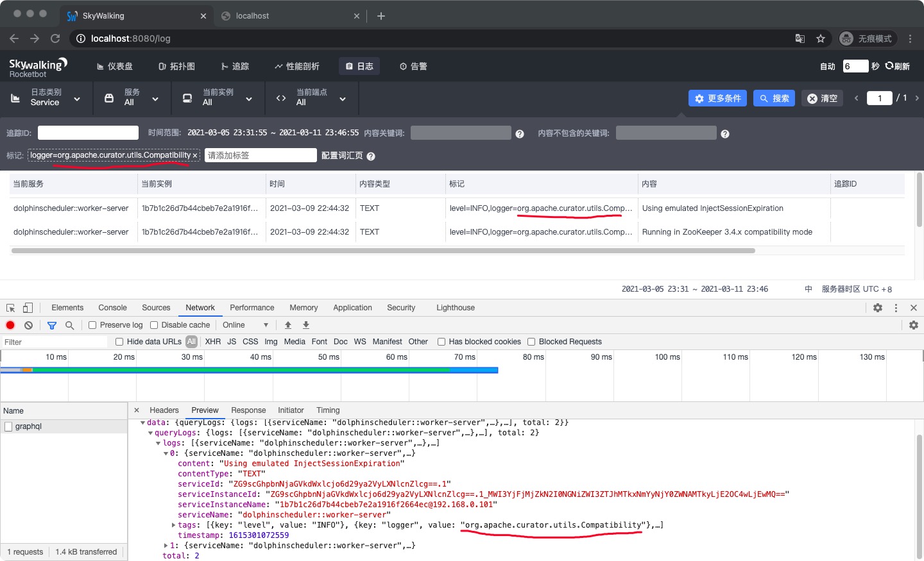Click 刷新 refresh button
The width and height of the screenshot is (924, 561).
tap(898, 67)
